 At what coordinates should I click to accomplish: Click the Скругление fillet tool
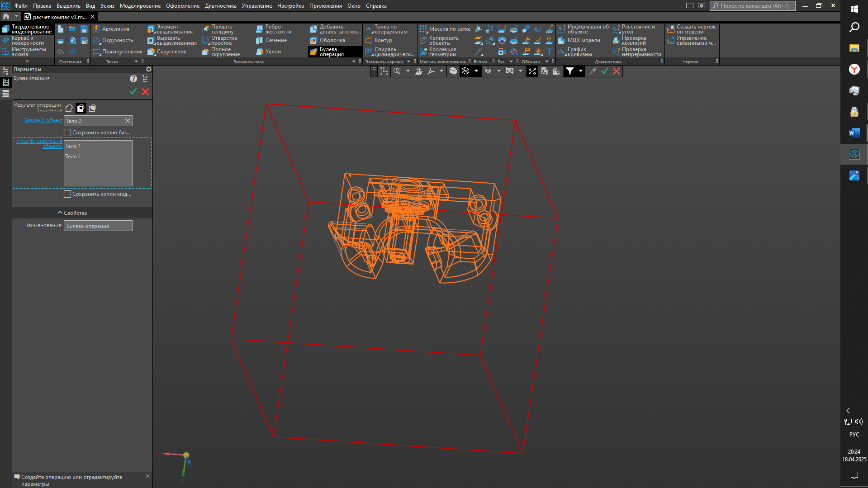pyautogui.click(x=167, y=52)
